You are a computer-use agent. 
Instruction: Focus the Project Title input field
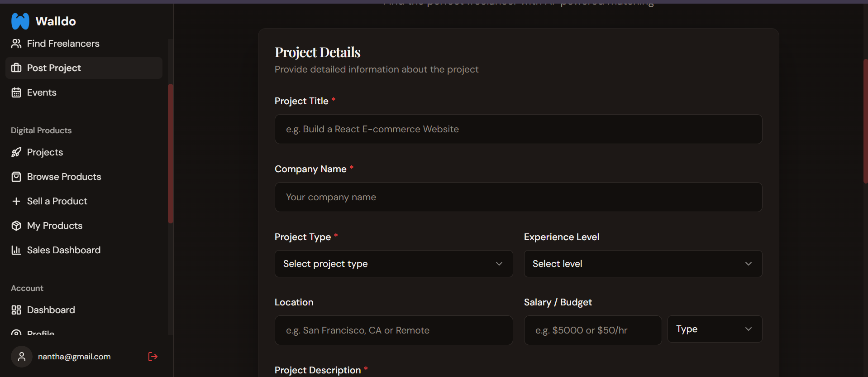pyautogui.click(x=519, y=129)
